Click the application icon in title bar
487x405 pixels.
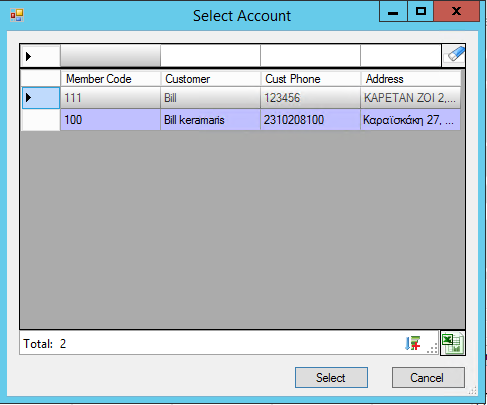17,15
